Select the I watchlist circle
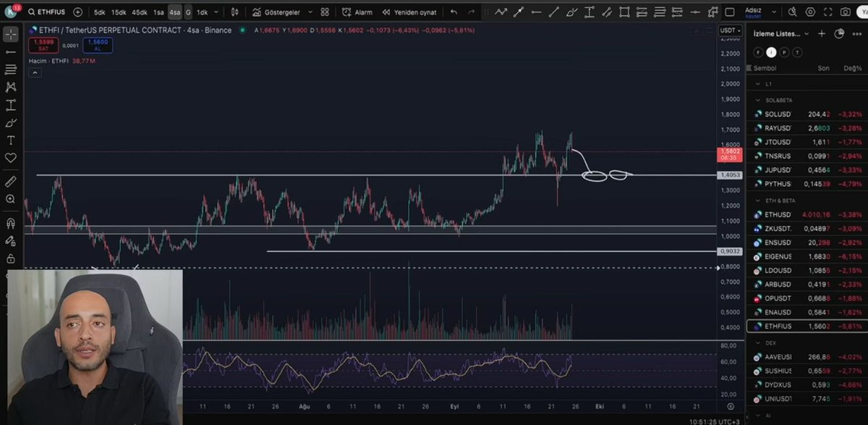The height and width of the screenshot is (425, 868). tap(771, 52)
